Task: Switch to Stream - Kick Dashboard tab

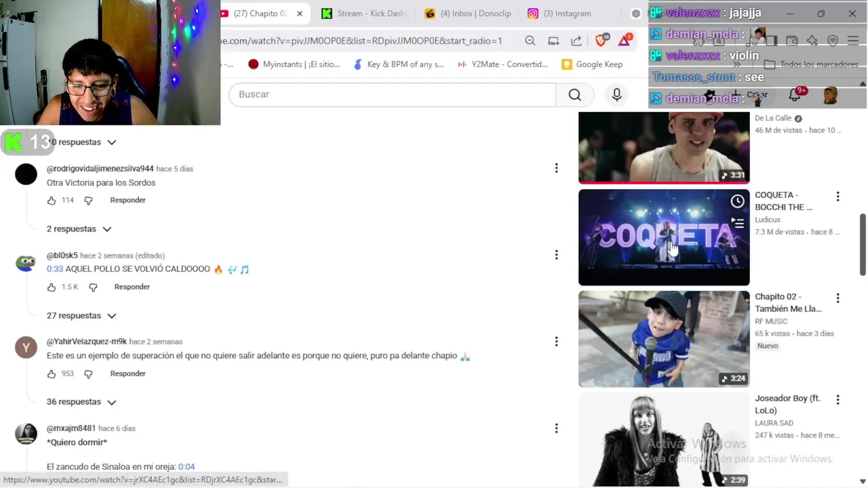Action: pos(363,14)
